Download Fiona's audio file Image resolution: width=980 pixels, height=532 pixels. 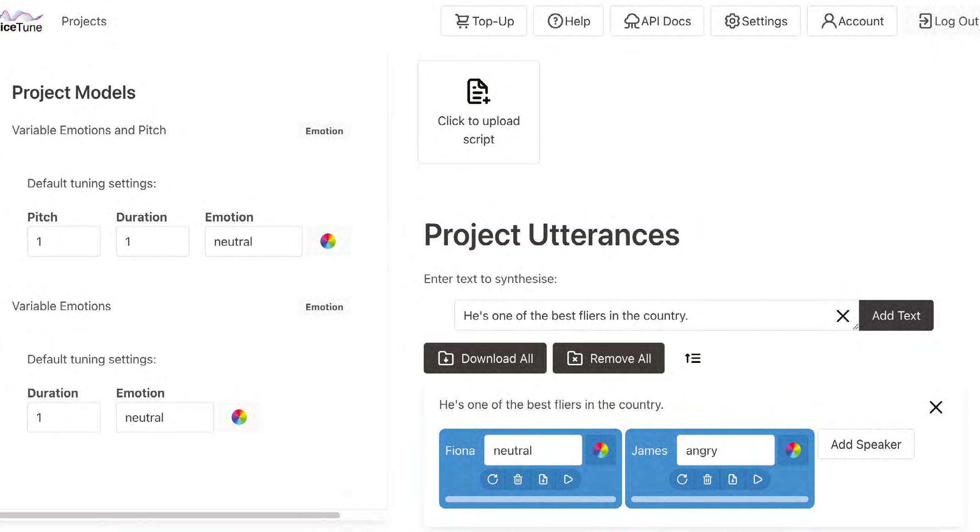[543, 480]
